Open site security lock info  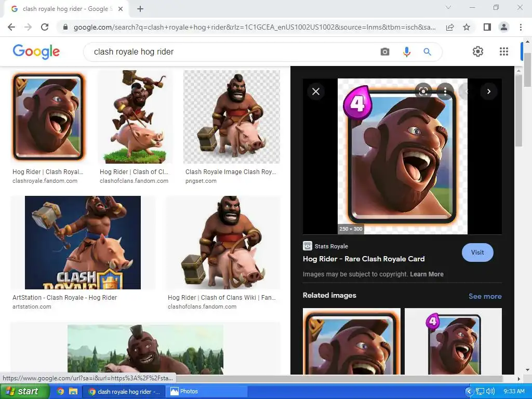tap(65, 27)
